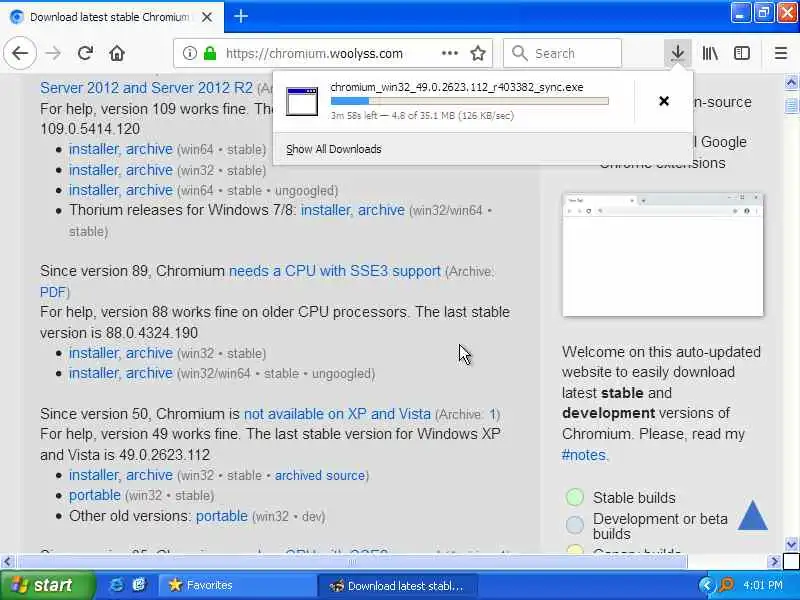Click the Development or beta builds circle
This screenshot has width=800, height=600.
click(574, 524)
